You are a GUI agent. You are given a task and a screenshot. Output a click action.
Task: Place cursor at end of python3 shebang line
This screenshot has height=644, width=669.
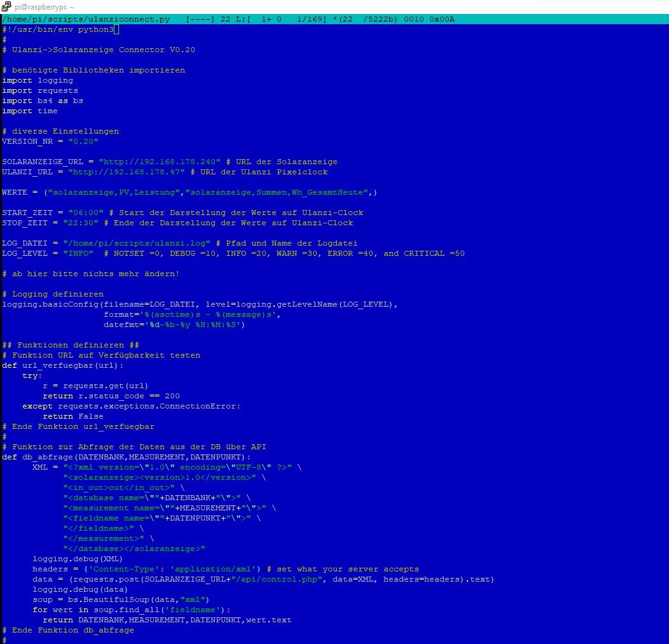pos(116,29)
